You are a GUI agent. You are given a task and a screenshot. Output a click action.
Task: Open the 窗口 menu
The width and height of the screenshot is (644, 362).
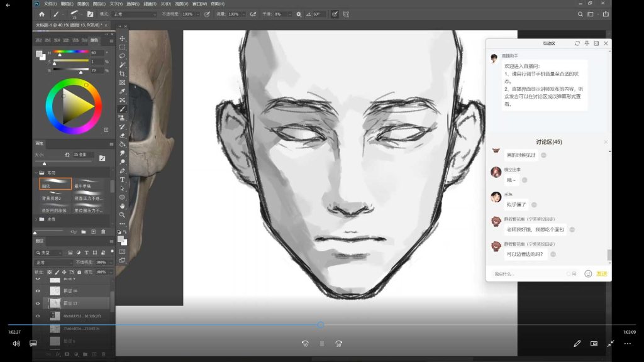199,4
